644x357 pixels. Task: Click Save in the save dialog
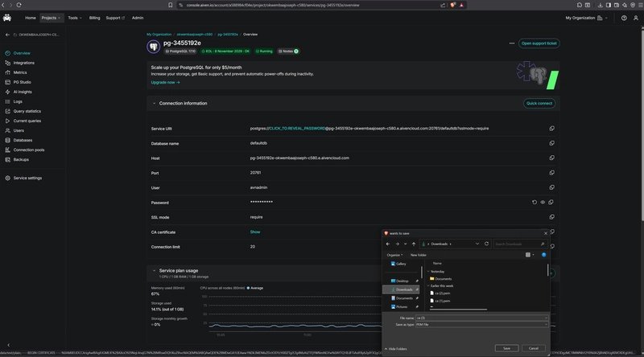(506, 348)
